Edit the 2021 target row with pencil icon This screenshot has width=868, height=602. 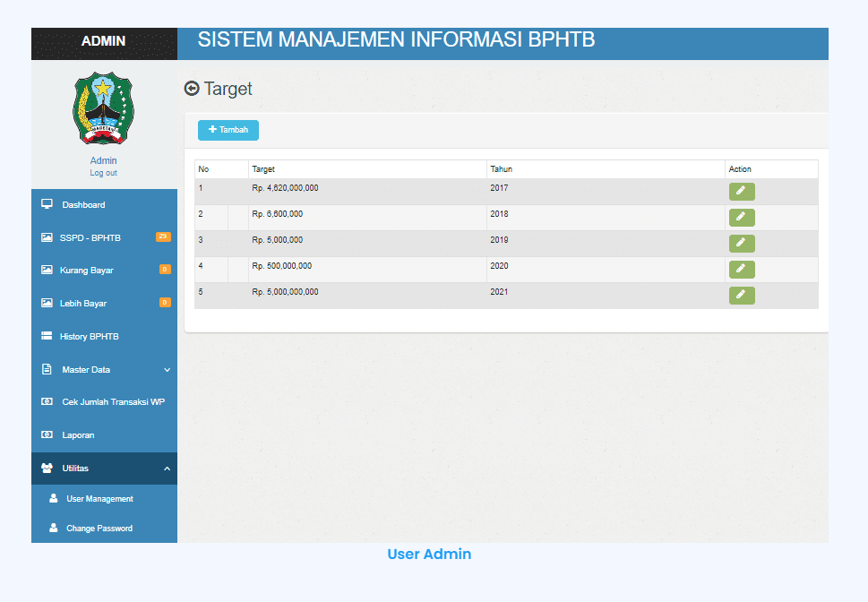[742, 296]
